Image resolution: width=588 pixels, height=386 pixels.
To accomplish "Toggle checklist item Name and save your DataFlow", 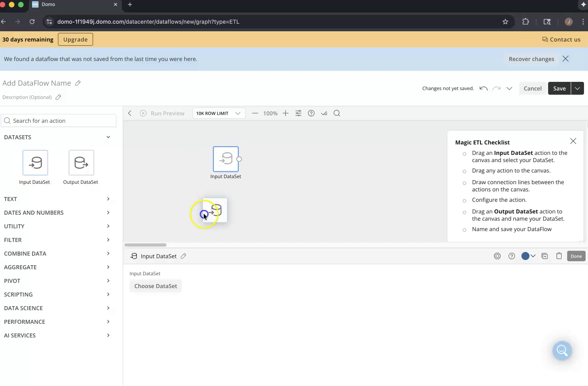I will pos(464,230).
